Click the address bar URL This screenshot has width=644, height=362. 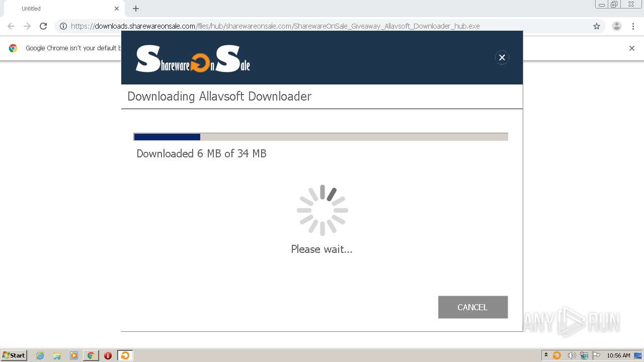275,26
